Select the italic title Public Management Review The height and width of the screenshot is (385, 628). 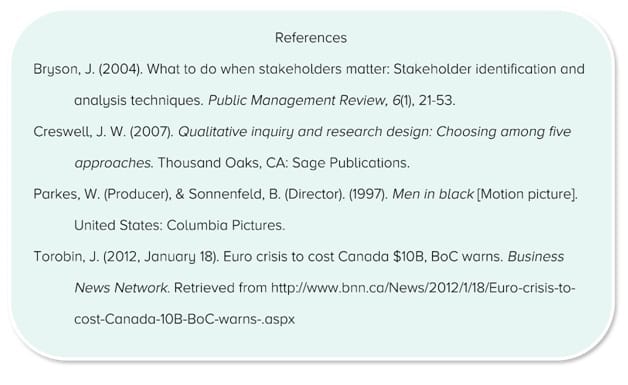297,100
